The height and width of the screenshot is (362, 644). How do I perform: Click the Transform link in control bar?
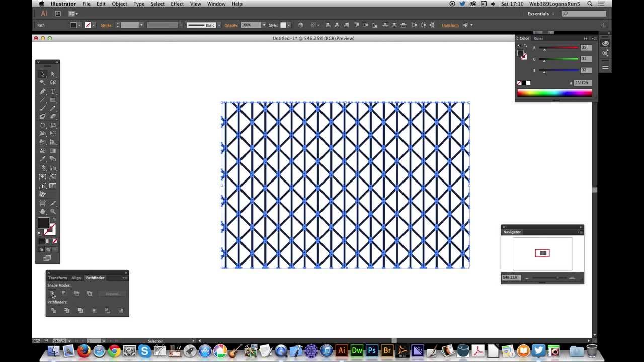450,25
